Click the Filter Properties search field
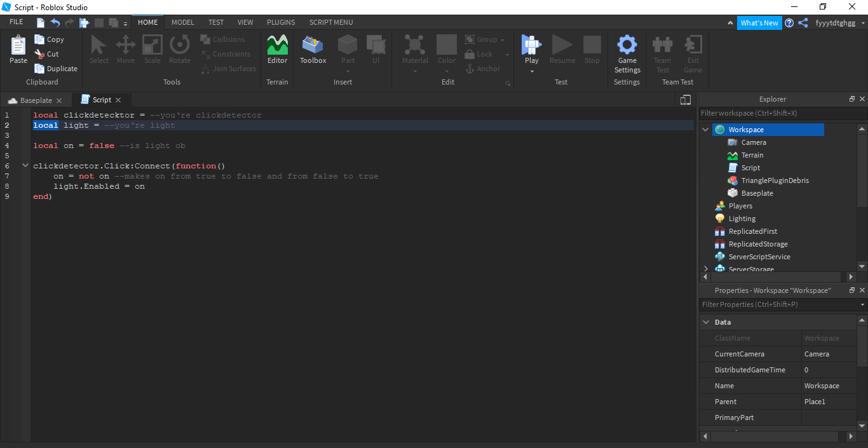This screenshot has height=448, width=868. (x=778, y=304)
